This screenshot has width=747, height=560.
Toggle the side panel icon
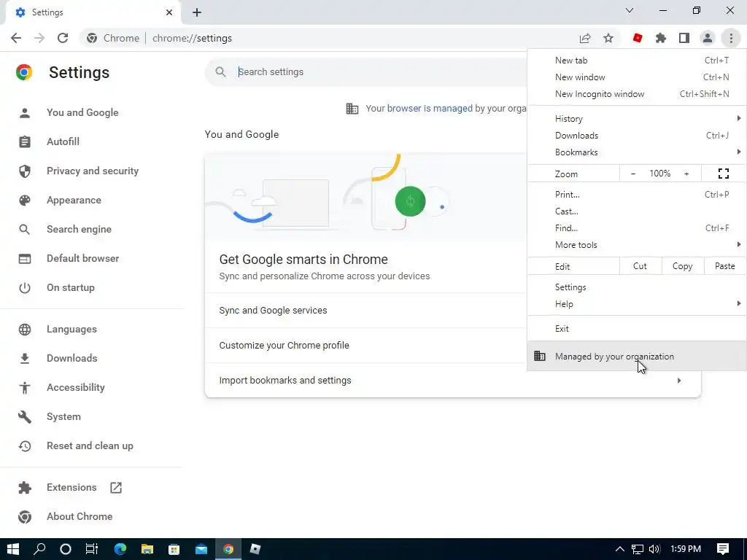tap(684, 38)
